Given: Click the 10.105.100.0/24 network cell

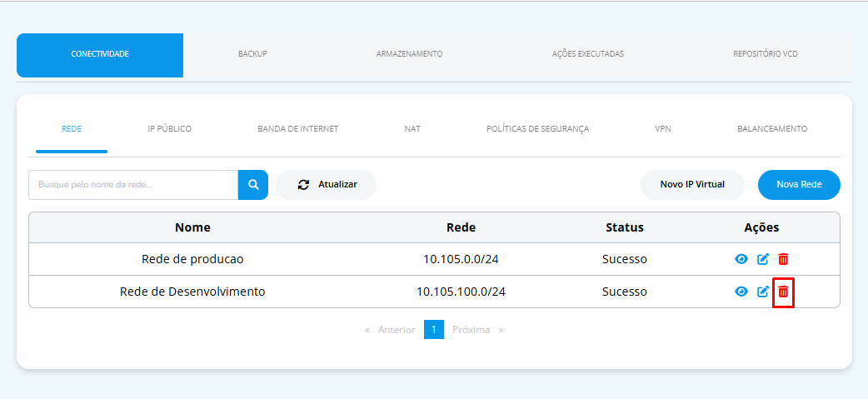Looking at the screenshot, I should 461,292.
